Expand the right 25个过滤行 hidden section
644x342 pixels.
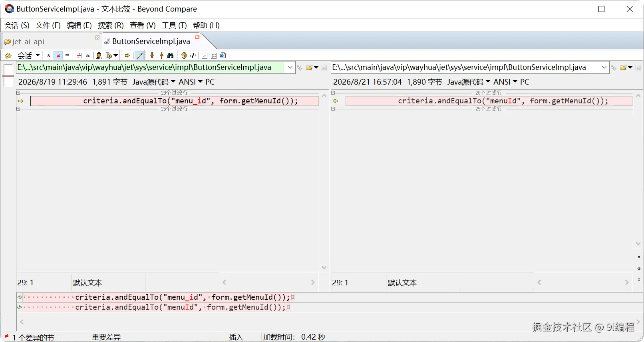pos(333,109)
